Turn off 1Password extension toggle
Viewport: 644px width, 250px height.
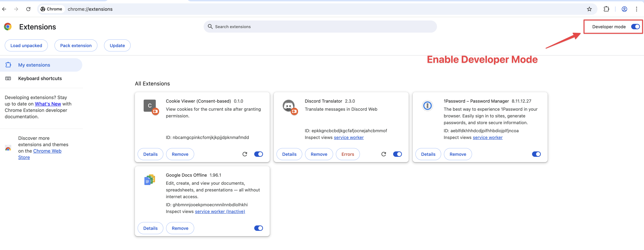point(536,154)
